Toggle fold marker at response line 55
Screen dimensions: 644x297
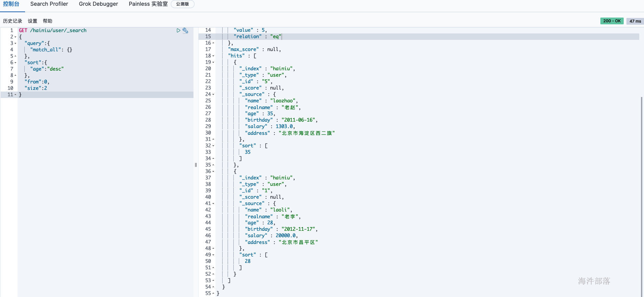(x=213, y=293)
